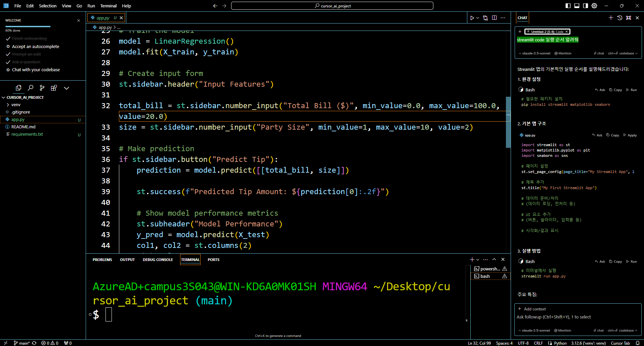Open README.md in the file tree
644x346 pixels.
tap(23, 127)
